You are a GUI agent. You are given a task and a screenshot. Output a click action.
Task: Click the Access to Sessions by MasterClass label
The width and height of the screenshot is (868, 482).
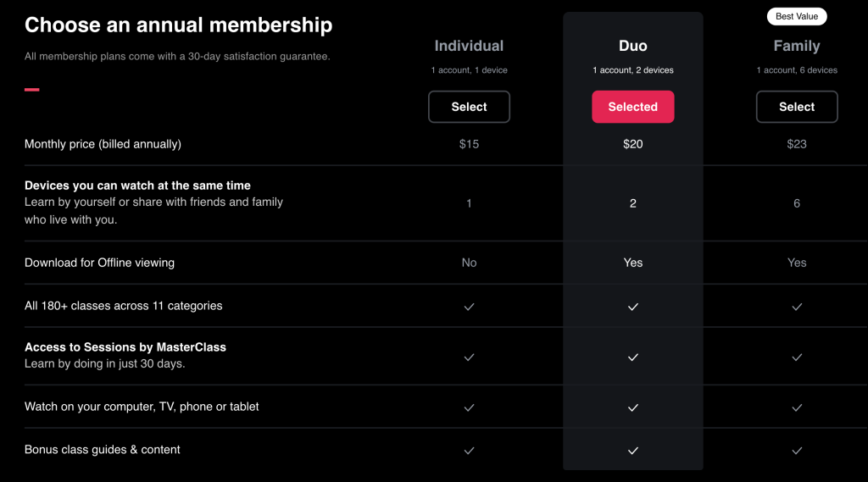(125, 347)
